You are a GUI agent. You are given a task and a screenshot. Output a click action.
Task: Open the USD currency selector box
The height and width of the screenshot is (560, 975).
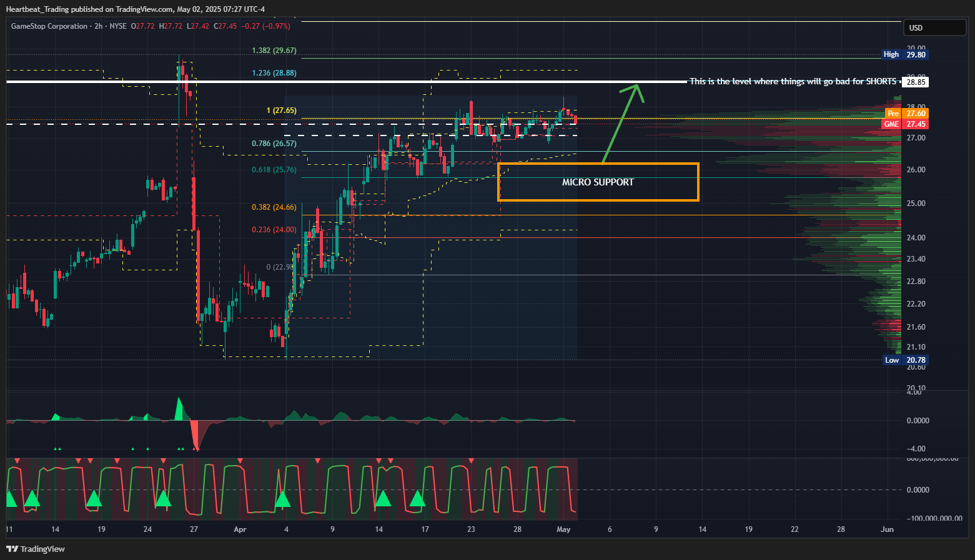pos(934,27)
